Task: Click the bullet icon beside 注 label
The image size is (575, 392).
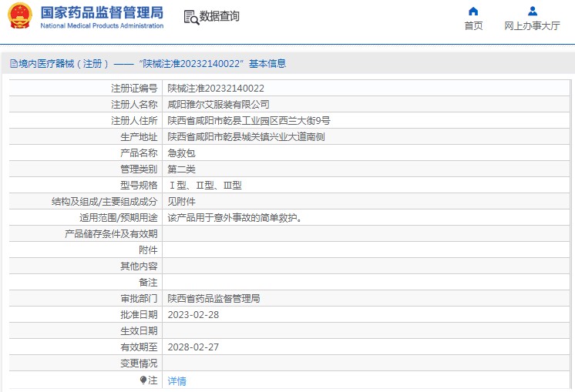Action: (143, 380)
